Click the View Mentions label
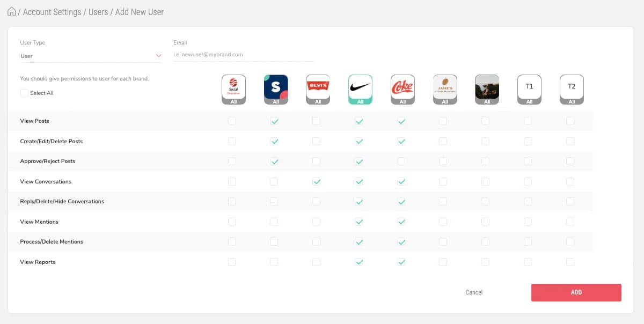 tap(39, 222)
